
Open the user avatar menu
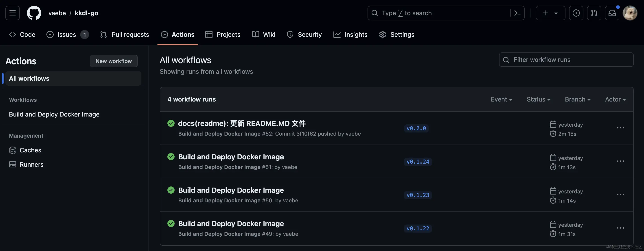[630, 13]
